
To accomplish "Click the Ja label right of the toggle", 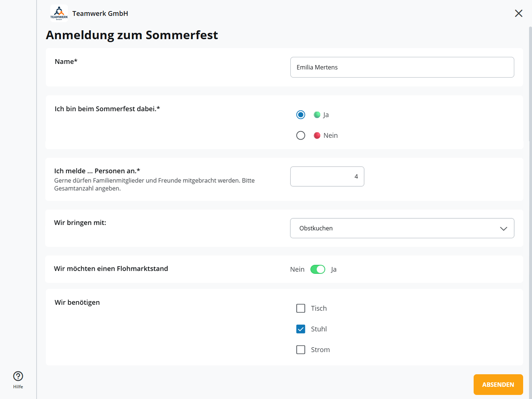I will pos(334,270).
